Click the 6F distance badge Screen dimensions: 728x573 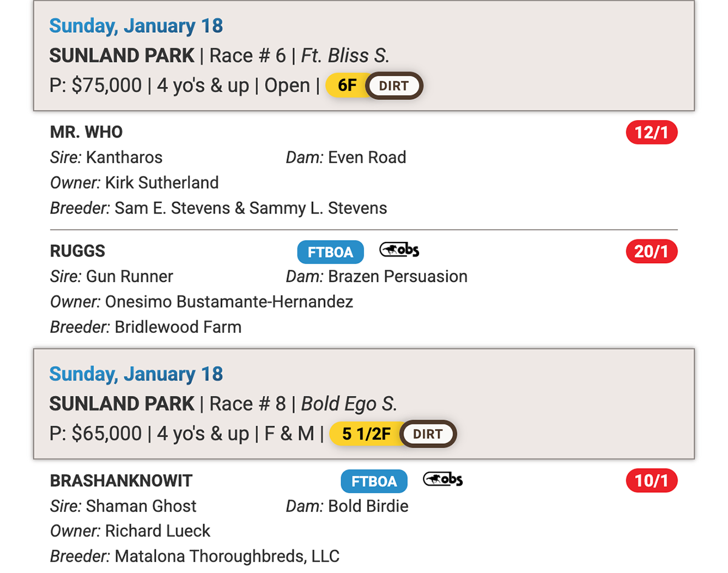pyautogui.click(x=346, y=85)
